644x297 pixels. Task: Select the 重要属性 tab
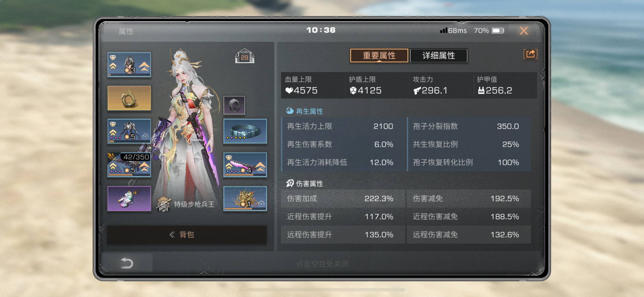pos(379,55)
